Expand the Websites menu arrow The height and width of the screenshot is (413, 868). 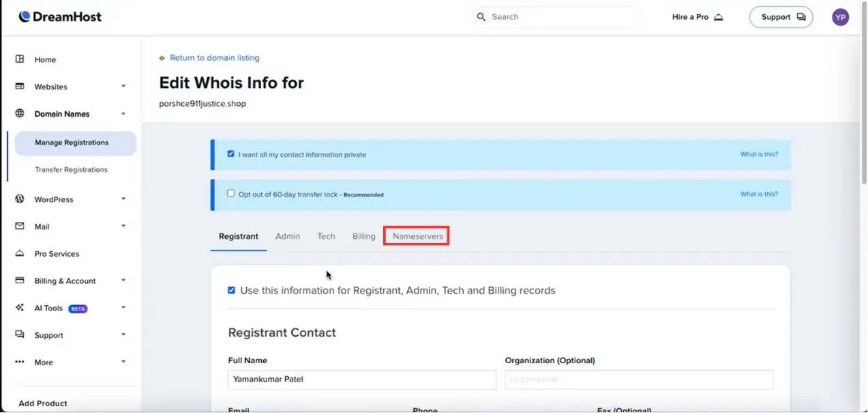[123, 87]
